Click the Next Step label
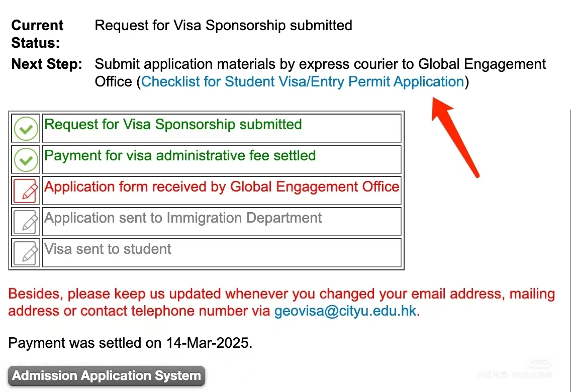The height and width of the screenshot is (392, 571). (47, 64)
